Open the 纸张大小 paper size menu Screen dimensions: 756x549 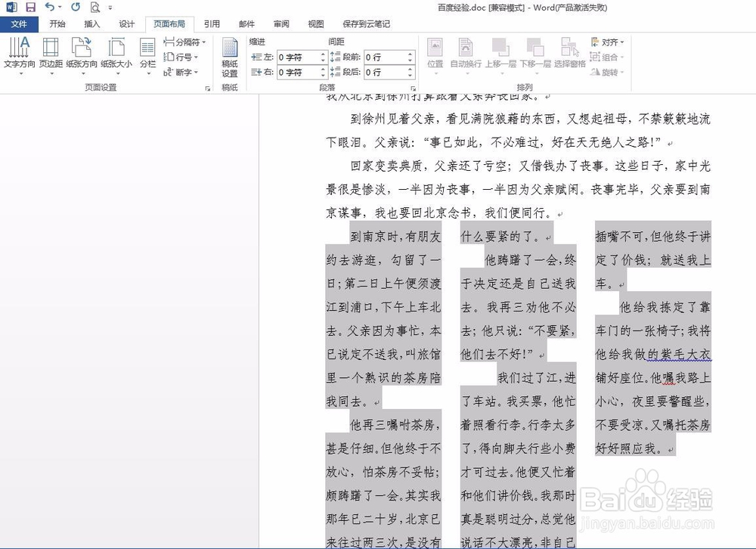[x=116, y=55]
